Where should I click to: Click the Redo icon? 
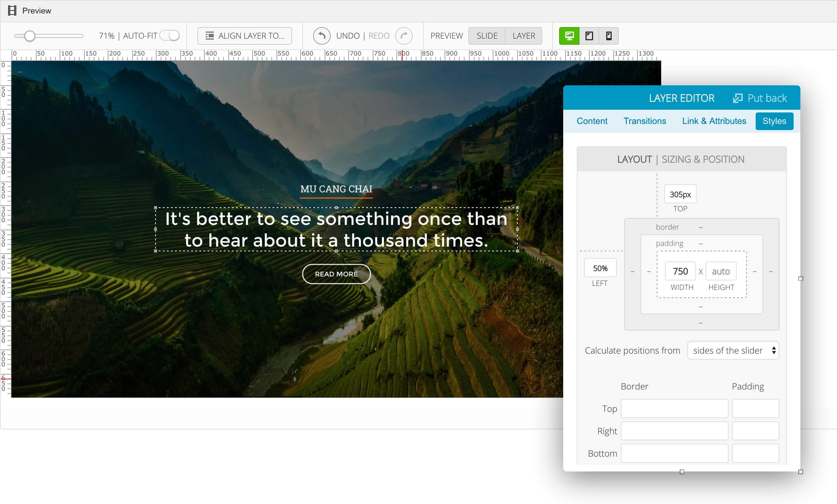(404, 36)
